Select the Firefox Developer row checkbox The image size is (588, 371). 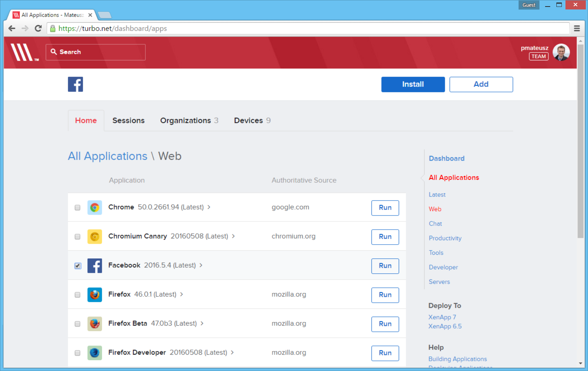[77, 353]
